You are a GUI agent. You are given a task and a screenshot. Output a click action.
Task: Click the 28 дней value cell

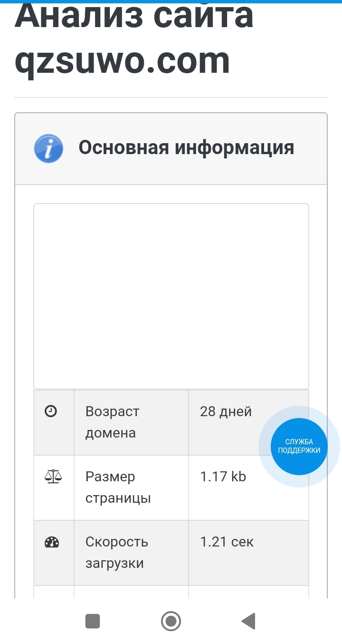click(x=226, y=411)
